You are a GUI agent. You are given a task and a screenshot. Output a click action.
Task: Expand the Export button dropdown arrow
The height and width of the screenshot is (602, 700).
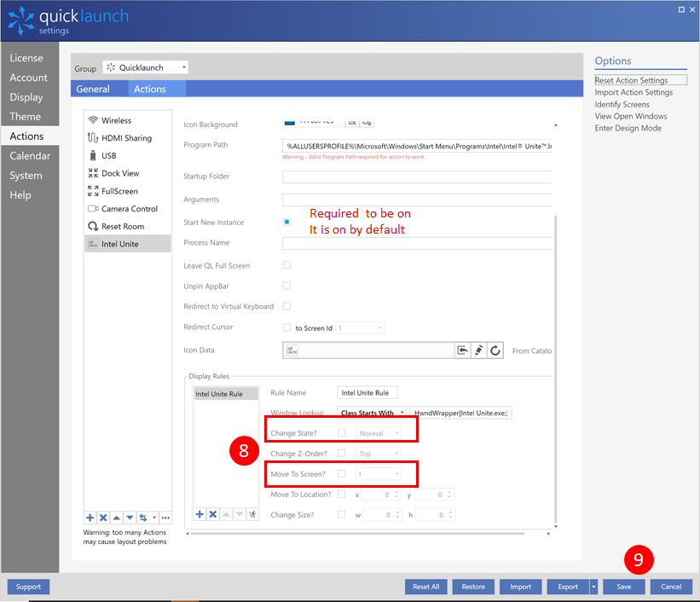point(593,587)
